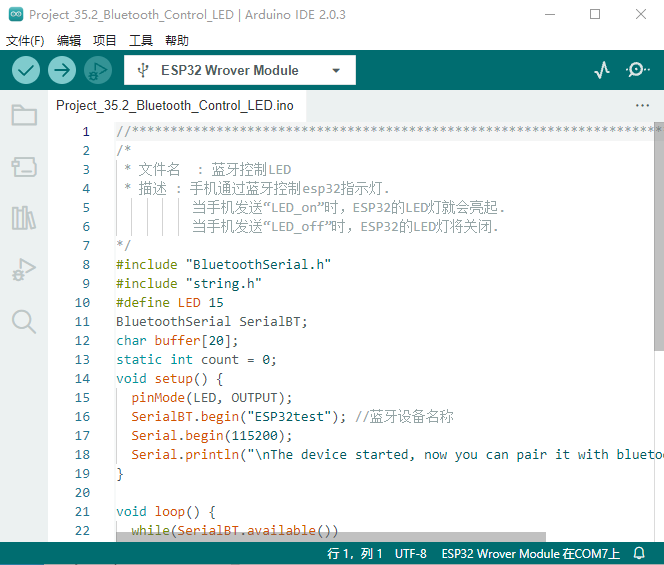This screenshot has width=664, height=565.
Task: Open the 帮助 menu
Action: click(176, 41)
